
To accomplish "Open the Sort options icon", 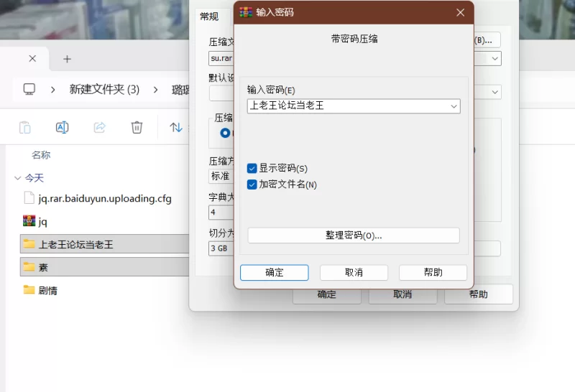I will pos(176,128).
